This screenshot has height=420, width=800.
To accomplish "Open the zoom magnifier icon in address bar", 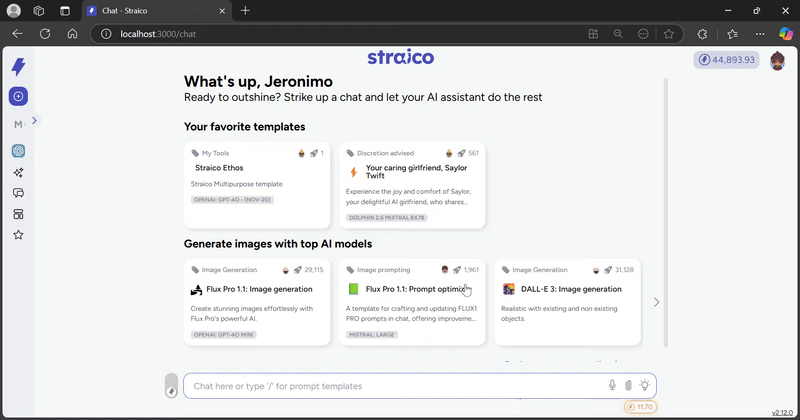I will point(618,34).
